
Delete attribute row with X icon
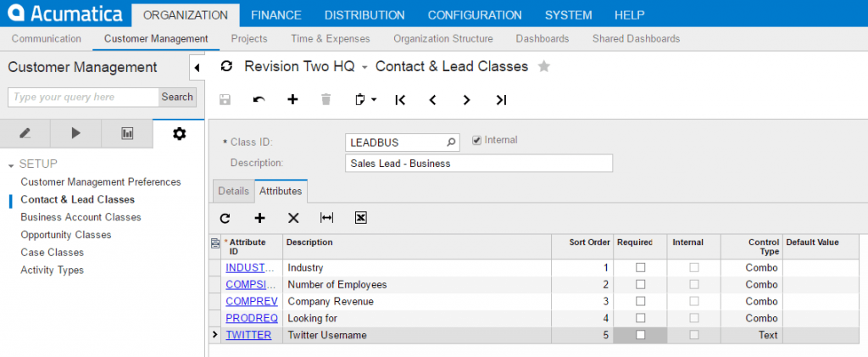293,218
